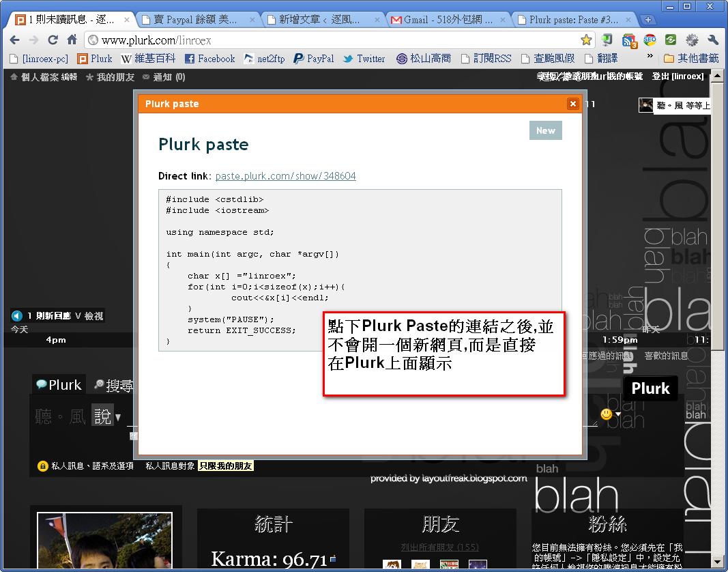Click the layoutfreak.blogspot.com credit link
728x572 pixels.
tap(474, 478)
